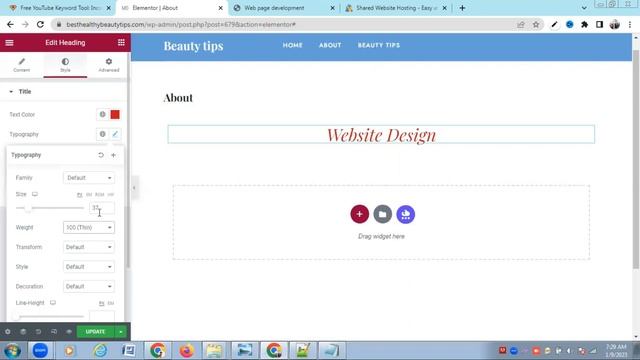Open the Family font dropdown
640x360 pixels.
(89, 178)
